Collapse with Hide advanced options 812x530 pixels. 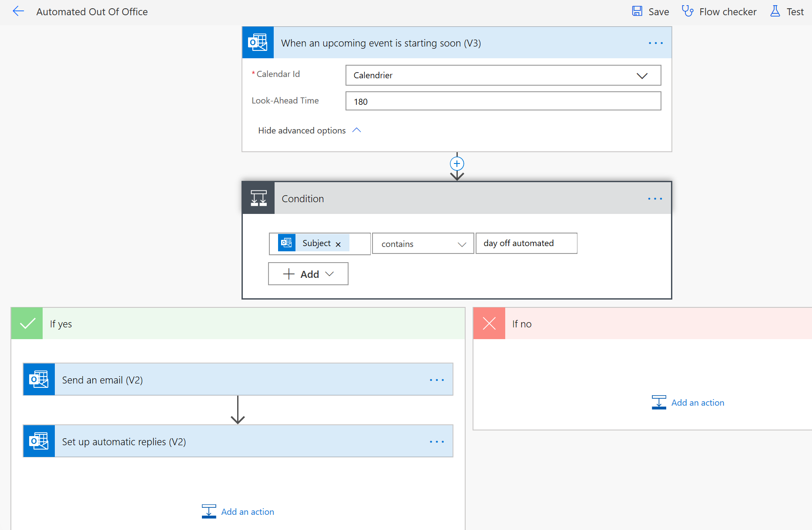click(309, 130)
